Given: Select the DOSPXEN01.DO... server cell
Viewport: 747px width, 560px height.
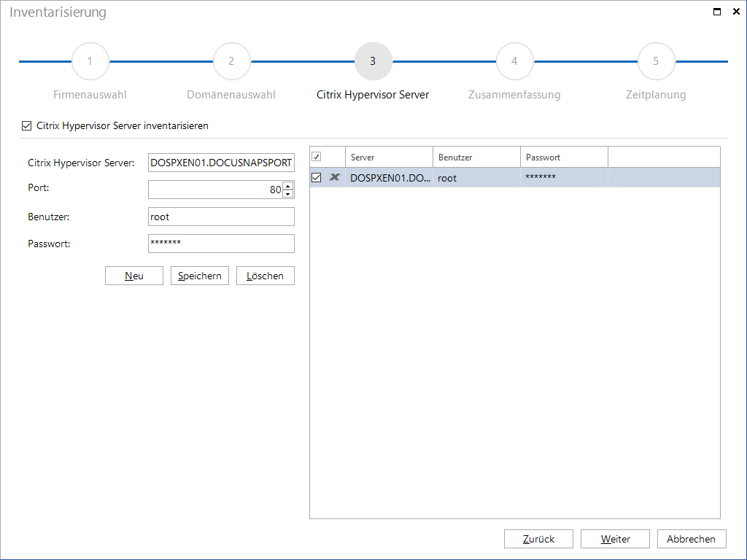Looking at the screenshot, I should tap(390, 178).
